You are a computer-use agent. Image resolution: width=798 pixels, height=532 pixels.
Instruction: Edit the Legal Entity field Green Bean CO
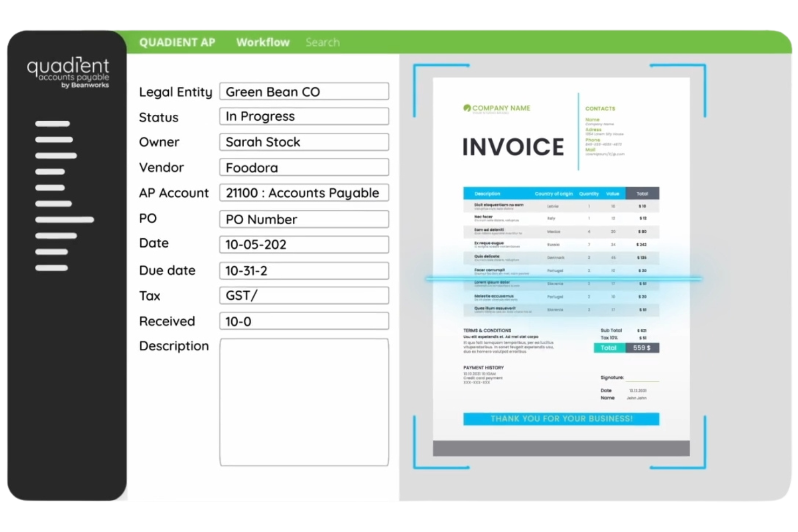304,92
